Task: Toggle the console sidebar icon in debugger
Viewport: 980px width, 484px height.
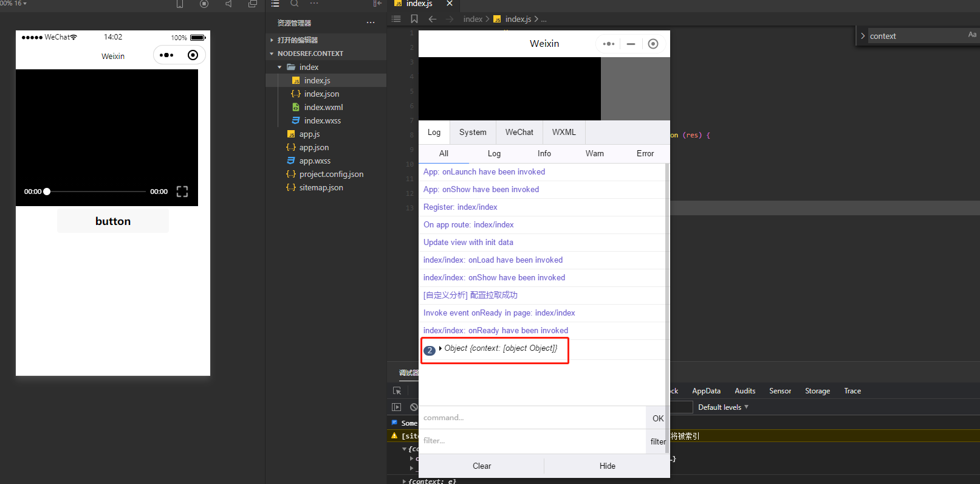Action: (x=397, y=407)
